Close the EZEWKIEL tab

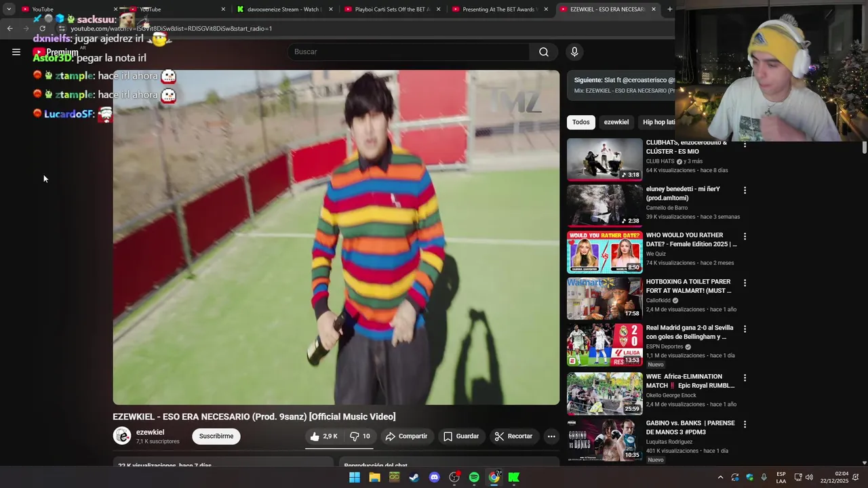tap(654, 9)
